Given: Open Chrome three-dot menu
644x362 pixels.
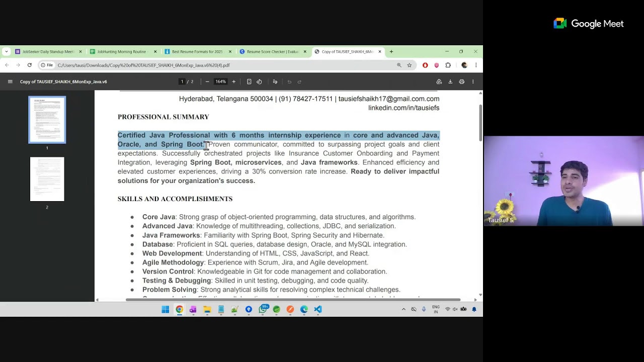Looking at the screenshot, I should pyautogui.click(x=476, y=65).
